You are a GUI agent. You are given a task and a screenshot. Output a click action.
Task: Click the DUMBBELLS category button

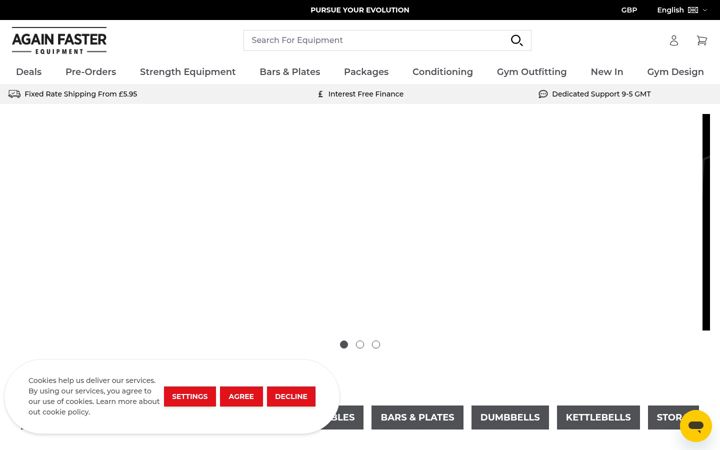(510, 417)
